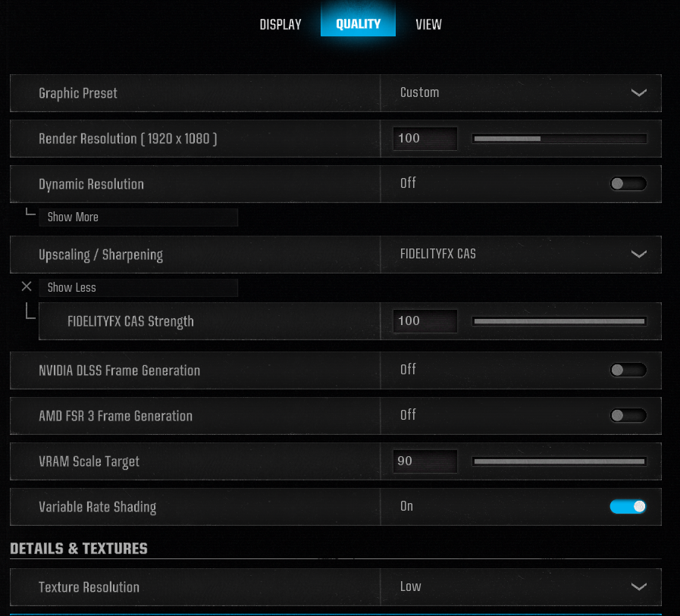Click the Variable Rate Shading label

coord(98,508)
